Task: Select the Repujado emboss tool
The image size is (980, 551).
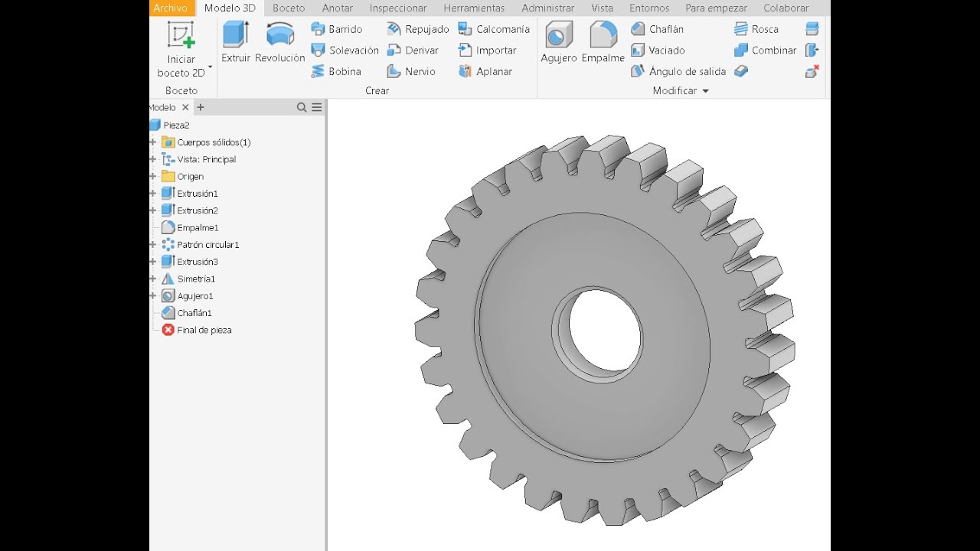Action: point(418,29)
